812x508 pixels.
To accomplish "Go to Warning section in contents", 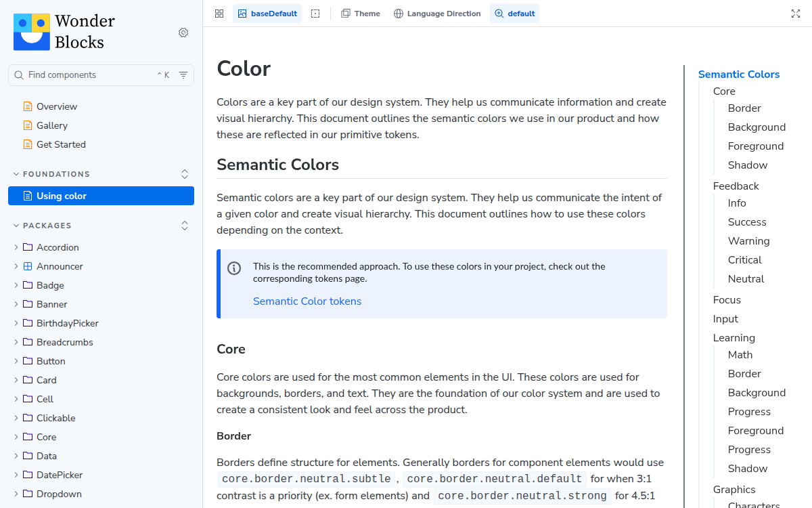I will pyautogui.click(x=748, y=241).
